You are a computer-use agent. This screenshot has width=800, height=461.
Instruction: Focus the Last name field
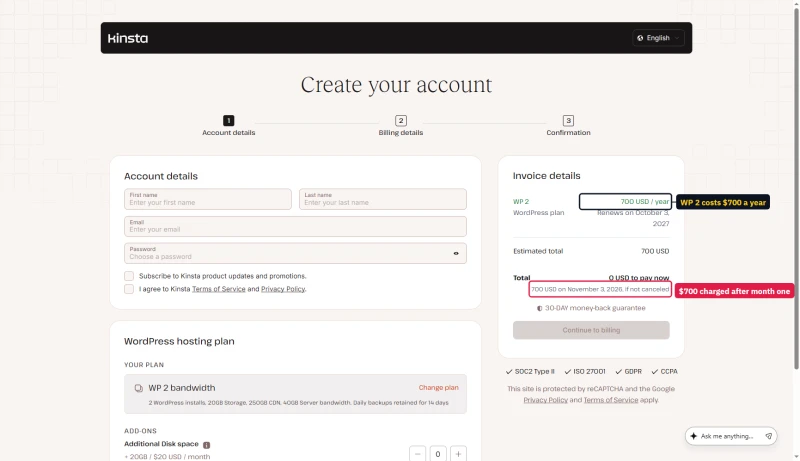383,199
